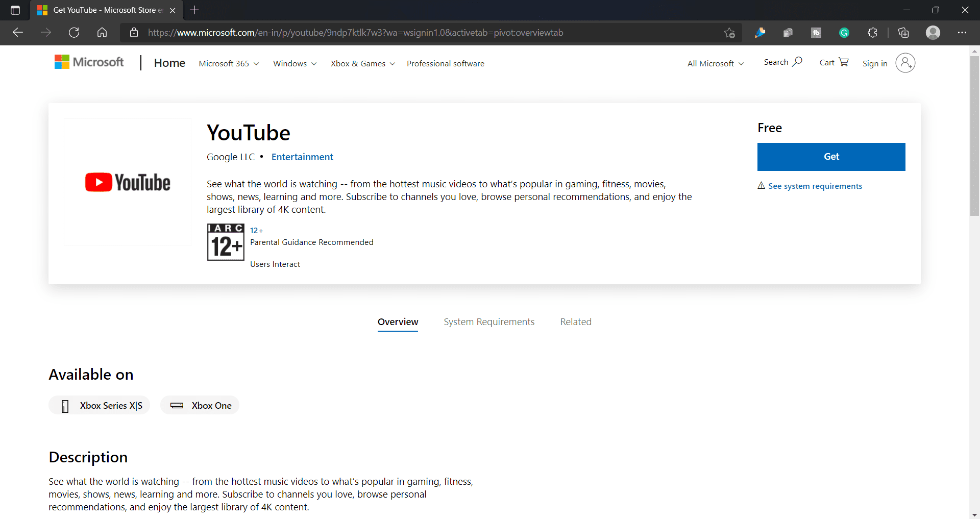
Task: Click the scrollbar up arrow
Action: (974, 51)
